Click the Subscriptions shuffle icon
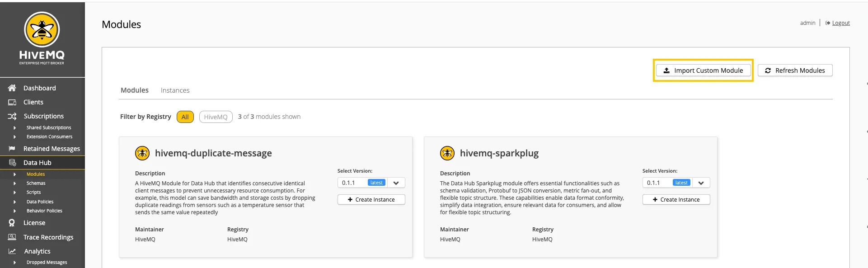 click(12, 116)
